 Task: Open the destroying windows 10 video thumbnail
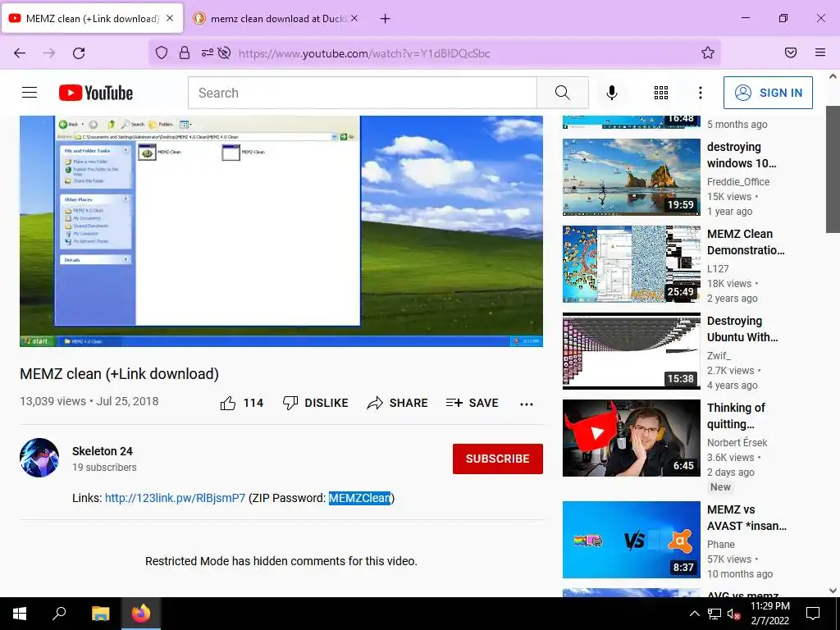click(631, 177)
